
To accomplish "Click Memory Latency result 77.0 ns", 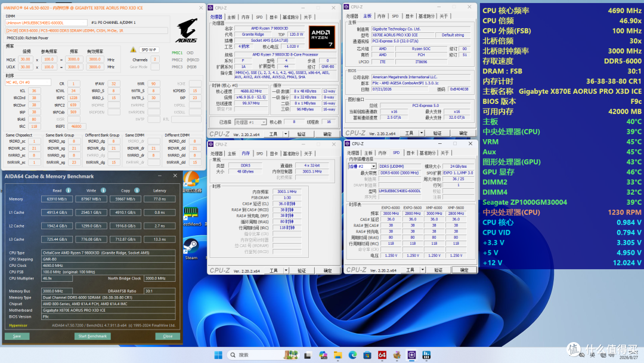I will [x=159, y=199].
